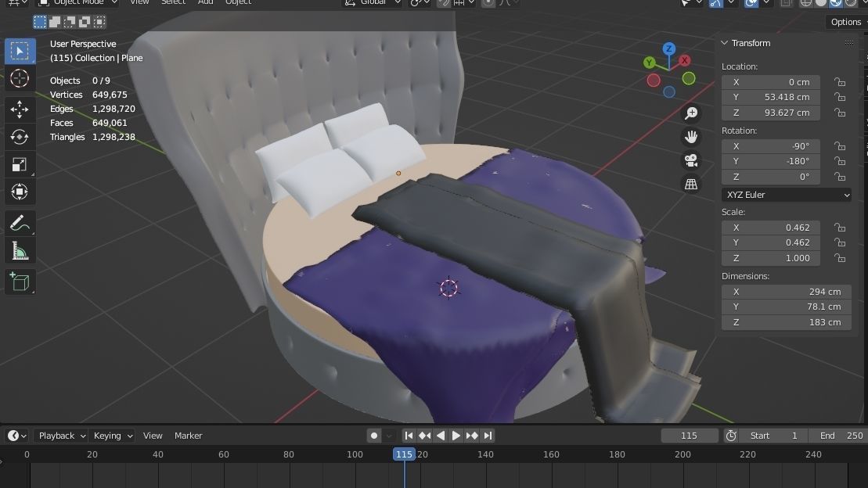Lock Location Y value
The image size is (868, 488).
click(x=841, y=97)
